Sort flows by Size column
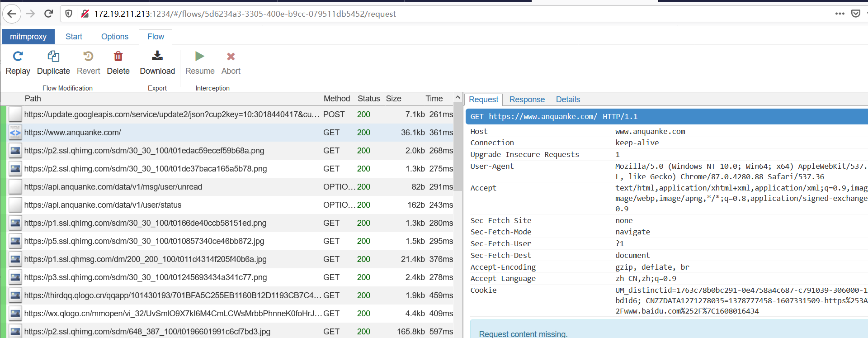The image size is (868, 338). pos(393,99)
